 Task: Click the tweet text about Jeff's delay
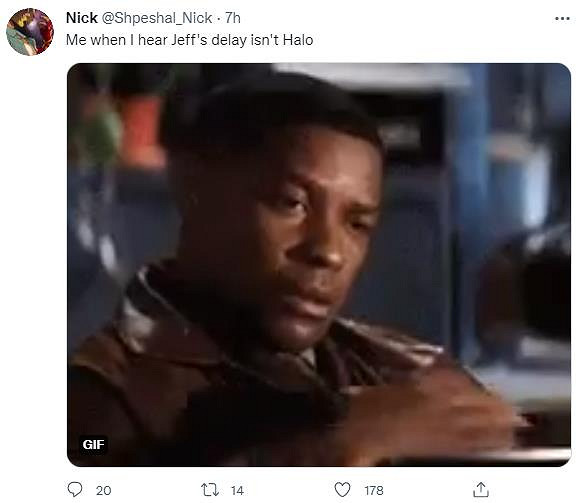tap(190, 40)
